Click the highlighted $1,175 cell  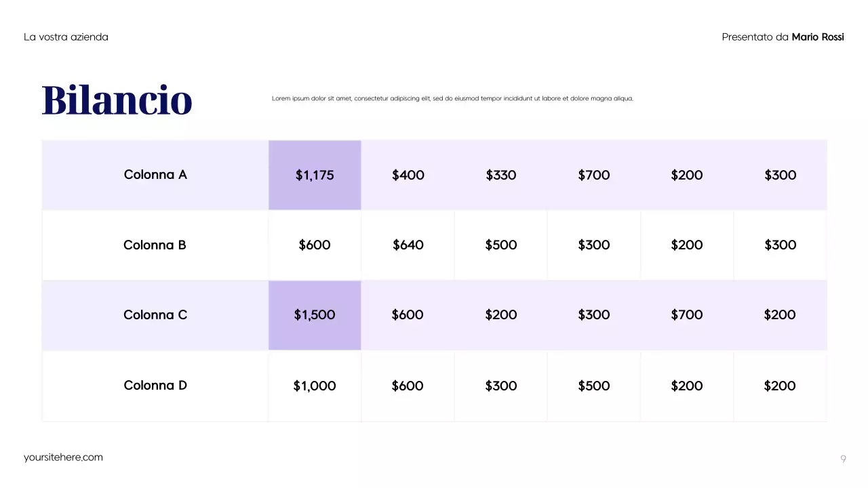(x=315, y=175)
